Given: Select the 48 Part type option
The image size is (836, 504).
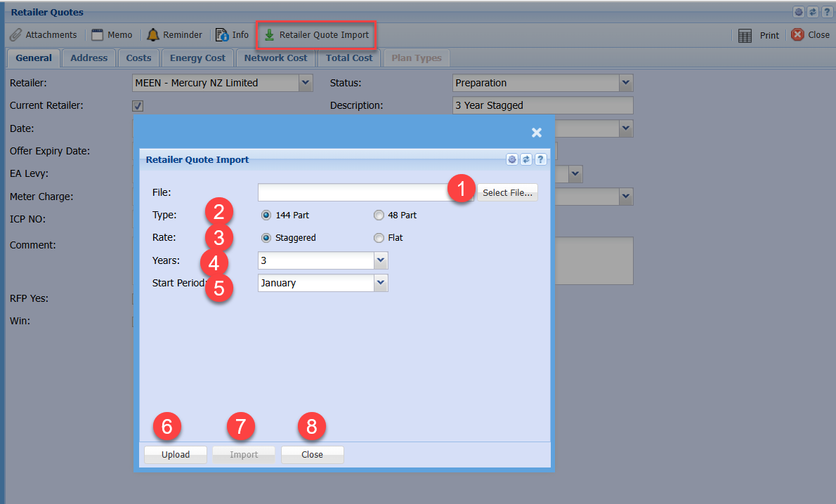Looking at the screenshot, I should (x=379, y=215).
